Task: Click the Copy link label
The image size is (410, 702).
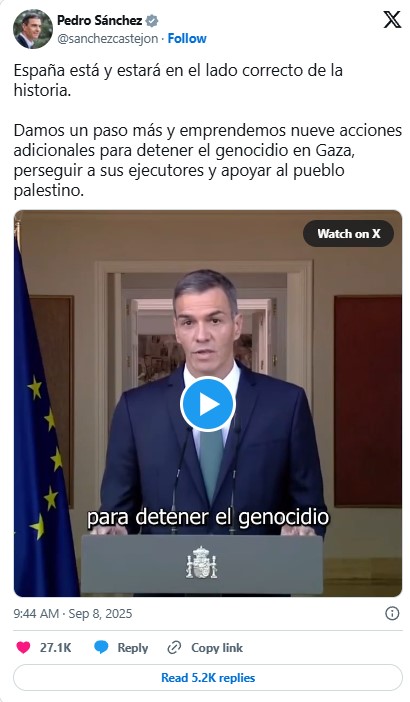Action: pyautogui.click(x=217, y=648)
